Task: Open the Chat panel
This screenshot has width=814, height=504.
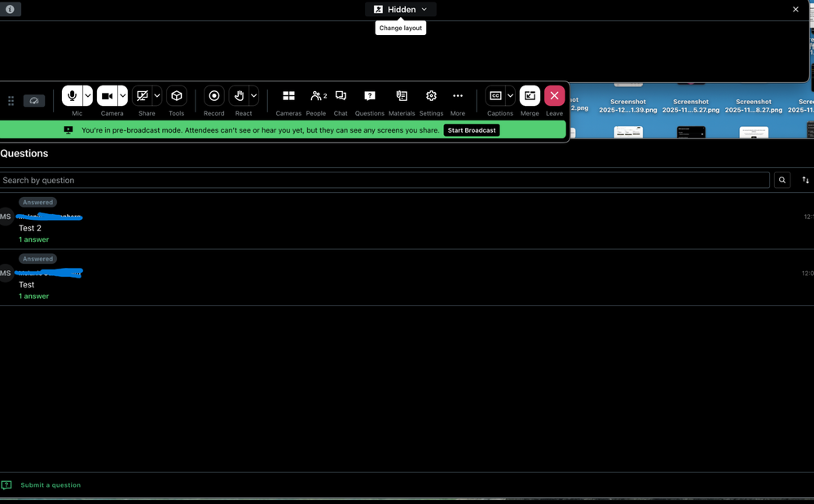Action: pos(341,96)
